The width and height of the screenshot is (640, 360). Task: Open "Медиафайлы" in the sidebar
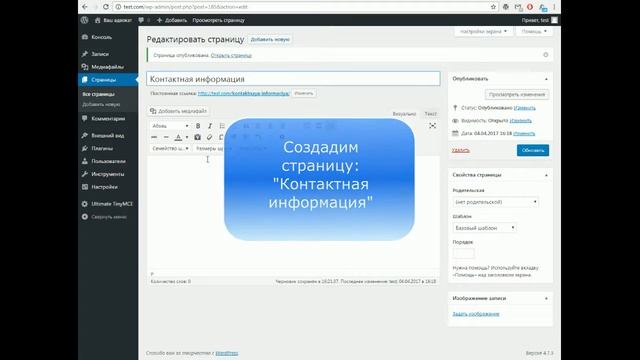tap(108, 67)
